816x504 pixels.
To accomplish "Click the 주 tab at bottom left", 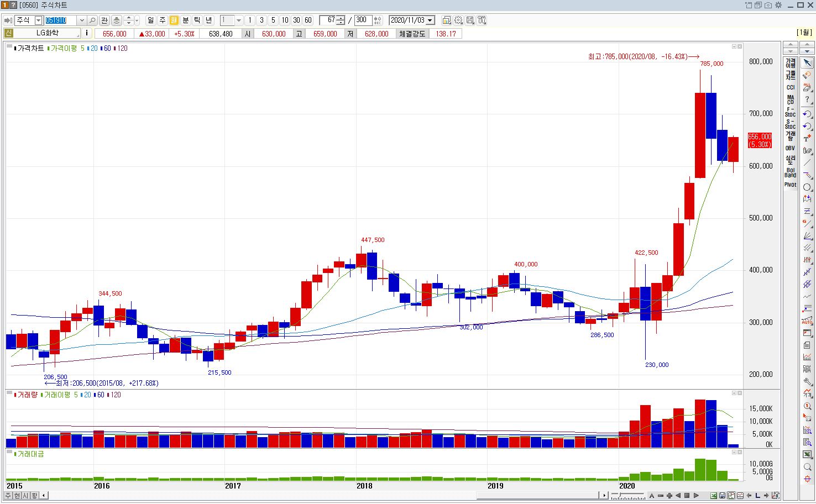I will (8, 496).
